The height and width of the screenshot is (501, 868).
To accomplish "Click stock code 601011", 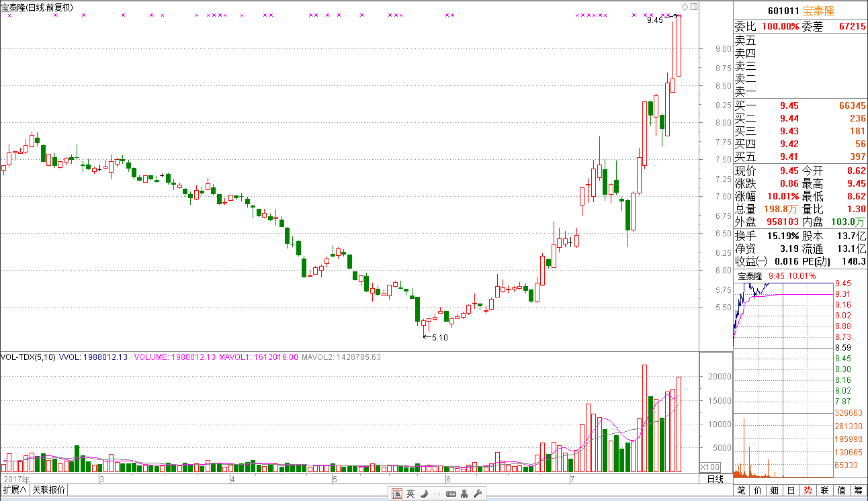I will 783,11.
